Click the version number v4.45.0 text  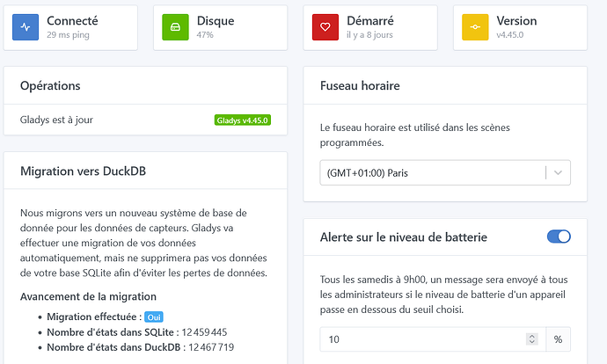[510, 35]
